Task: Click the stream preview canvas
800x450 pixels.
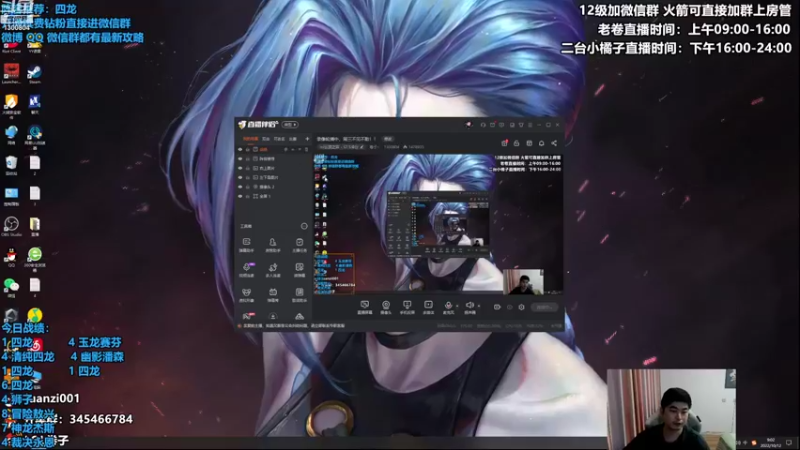Action: click(438, 224)
